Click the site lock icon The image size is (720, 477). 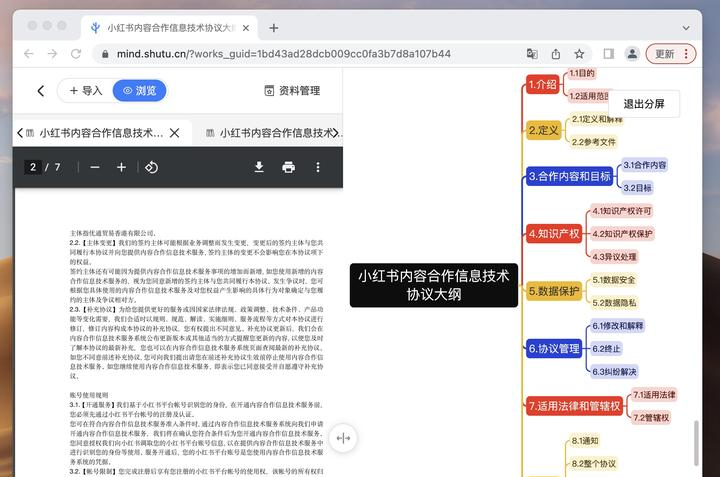tap(105, 54)
